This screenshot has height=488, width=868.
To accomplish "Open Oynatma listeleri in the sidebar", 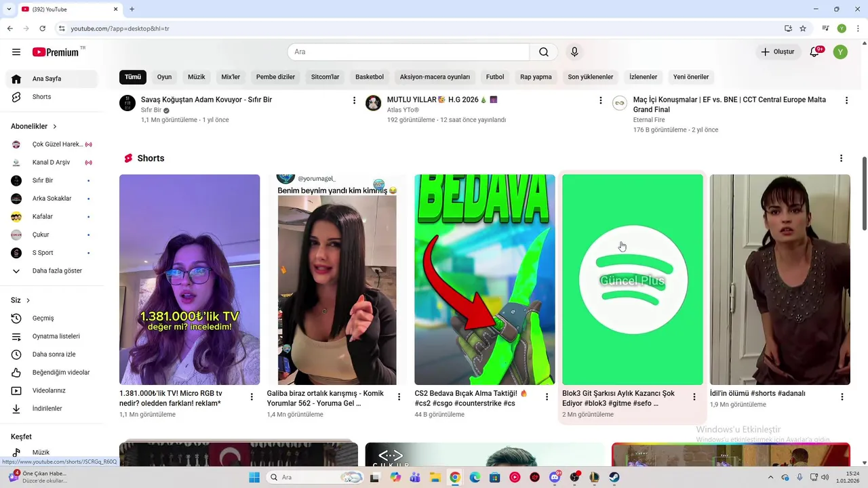I will click(x=52, y=336).
